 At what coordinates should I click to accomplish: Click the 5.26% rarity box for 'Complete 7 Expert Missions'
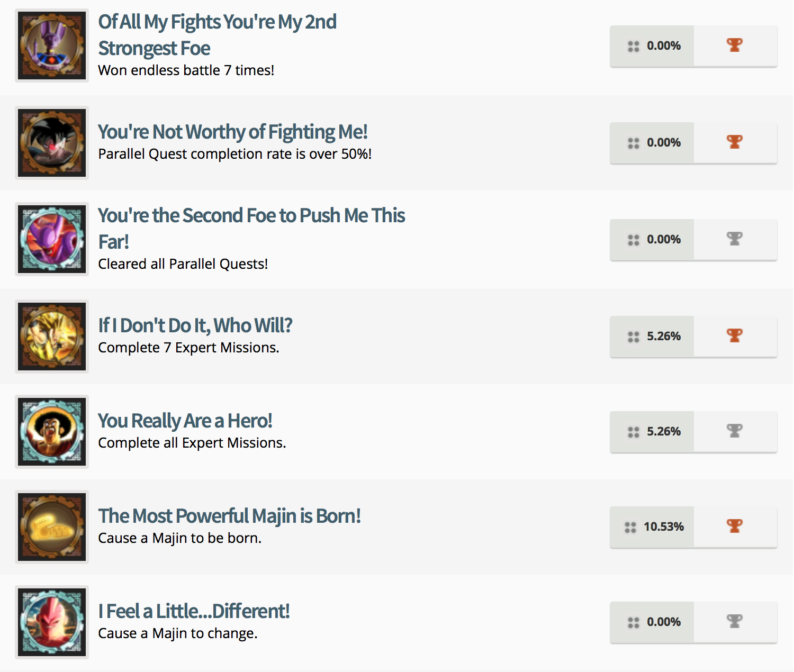[652, 337]
